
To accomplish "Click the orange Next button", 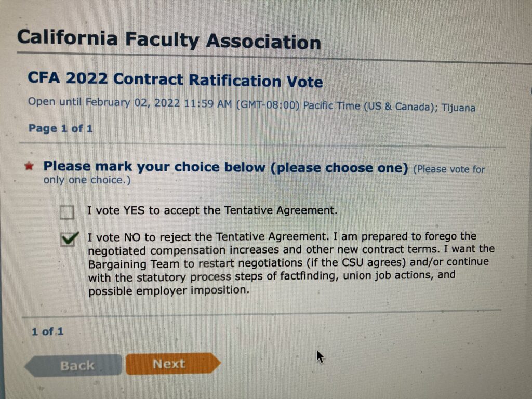I will 170,364.
